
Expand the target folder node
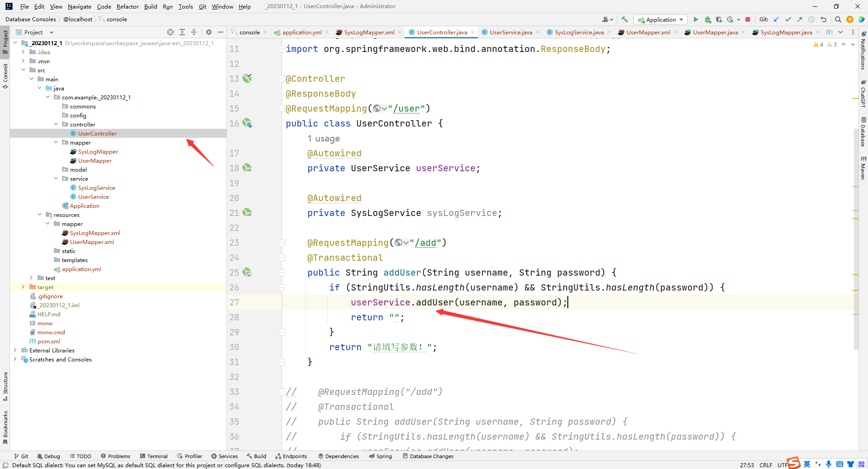24,287
